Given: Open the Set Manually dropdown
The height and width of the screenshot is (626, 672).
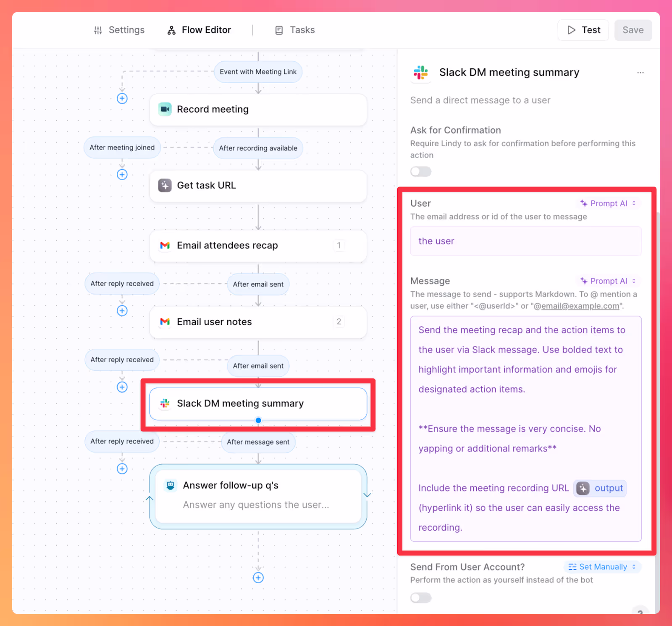Looking at the screenshot, I should [x=602, y=567].
